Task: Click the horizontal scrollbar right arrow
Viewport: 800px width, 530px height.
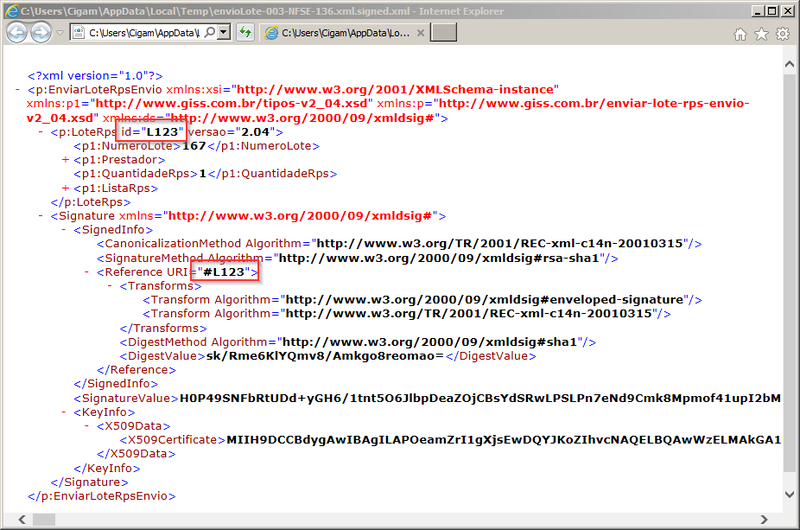Action: point(764,520)
